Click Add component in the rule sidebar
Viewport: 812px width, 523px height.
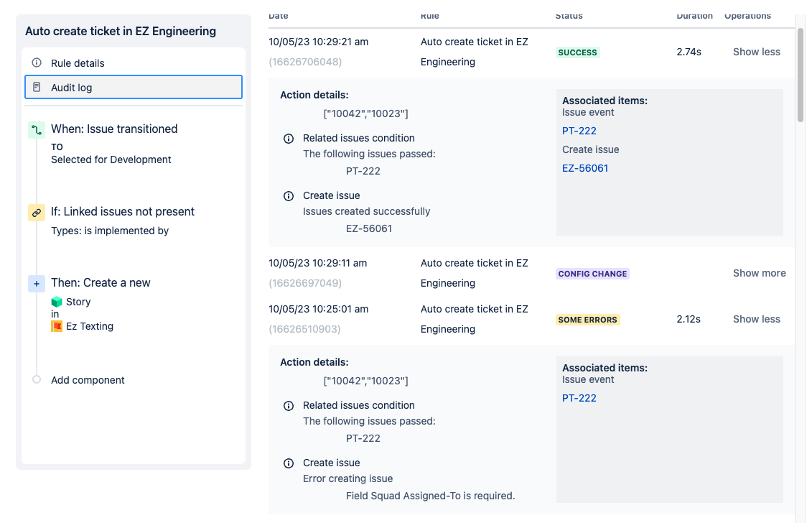point(88,379)
